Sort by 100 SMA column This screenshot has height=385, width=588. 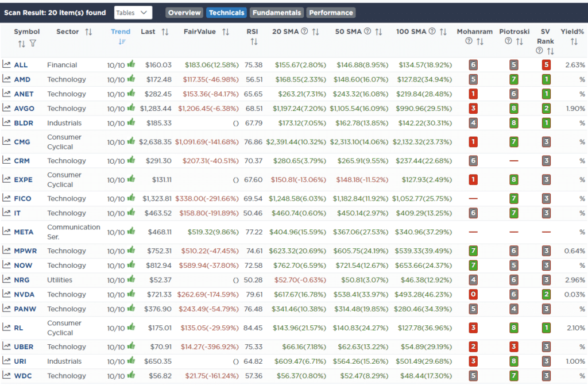(443, 32)
